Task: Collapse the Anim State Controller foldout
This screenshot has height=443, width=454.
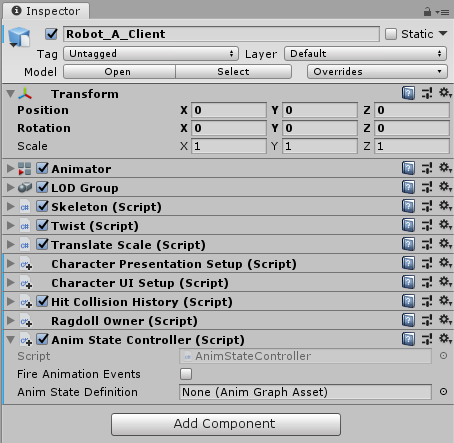Action: (11, 340)
